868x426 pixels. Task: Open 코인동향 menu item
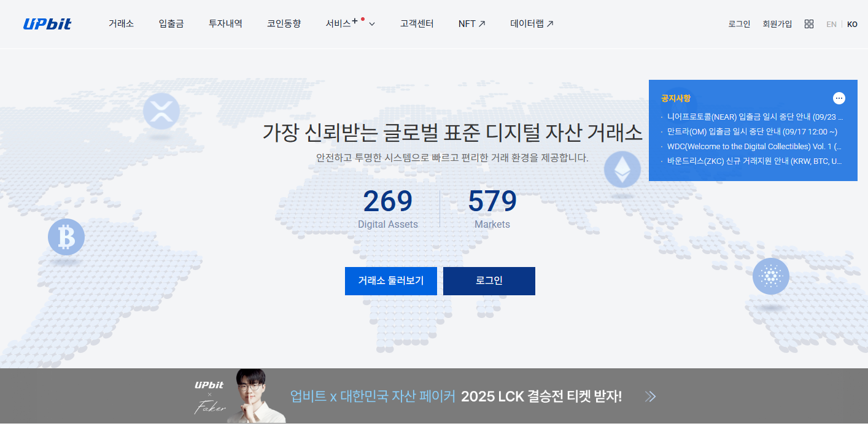tap(284, 24)
